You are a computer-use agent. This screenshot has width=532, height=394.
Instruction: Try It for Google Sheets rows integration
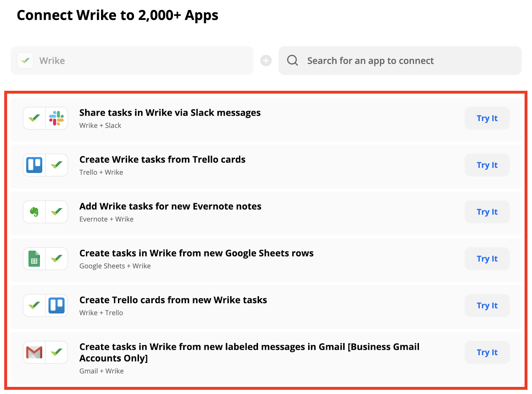(487, 259)
